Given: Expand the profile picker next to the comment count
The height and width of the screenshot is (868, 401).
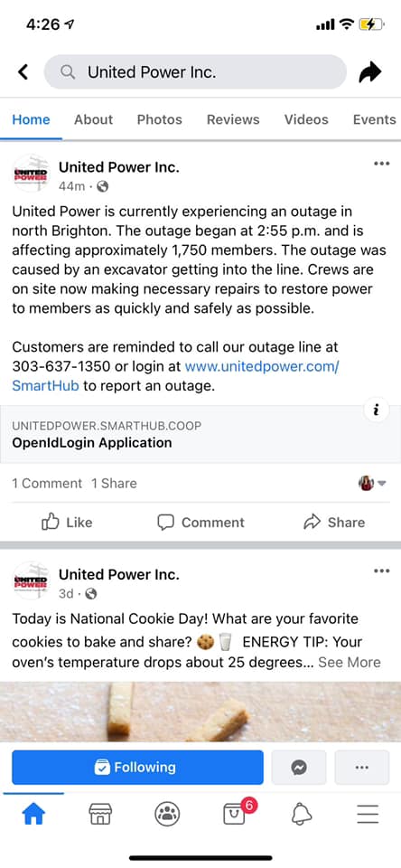Looking at the screenshot, I should [x=372, y=483].
